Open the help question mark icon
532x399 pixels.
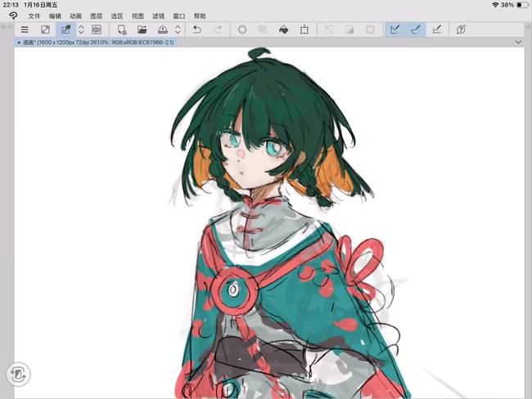pyautogui.click(x=461, y=29)
